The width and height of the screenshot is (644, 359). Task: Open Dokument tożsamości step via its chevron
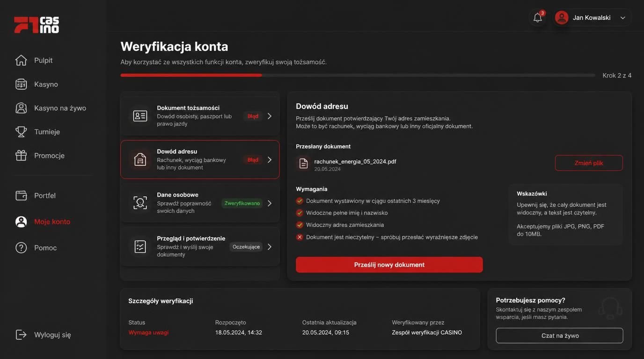point(270,116)
